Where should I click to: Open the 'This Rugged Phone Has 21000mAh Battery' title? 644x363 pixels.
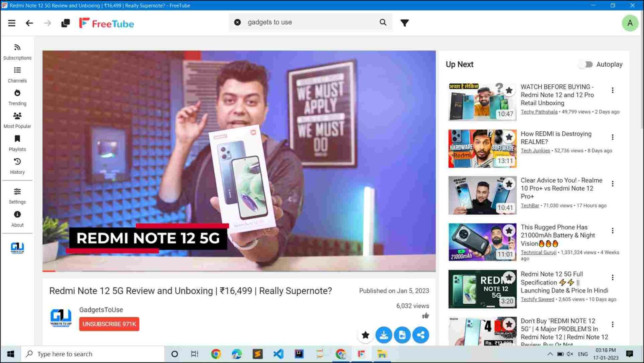558,235
